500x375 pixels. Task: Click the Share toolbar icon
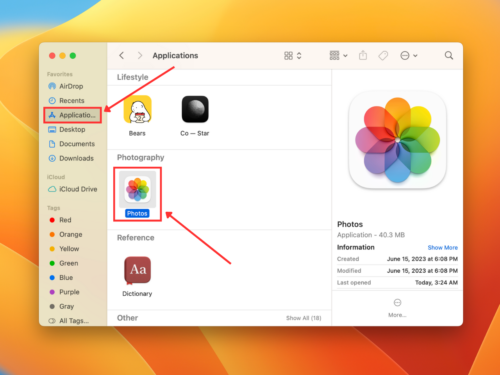[x=363, y=55]
